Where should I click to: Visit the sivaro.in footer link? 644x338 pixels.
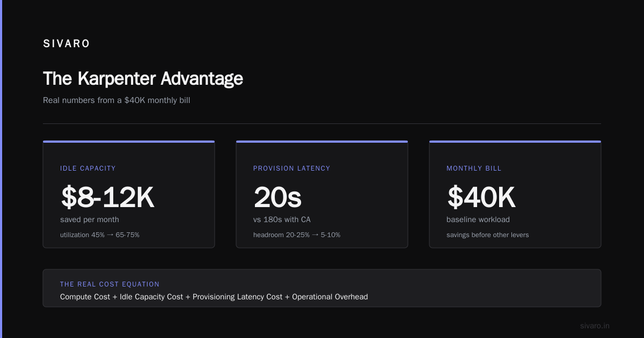tap(595, 326)
